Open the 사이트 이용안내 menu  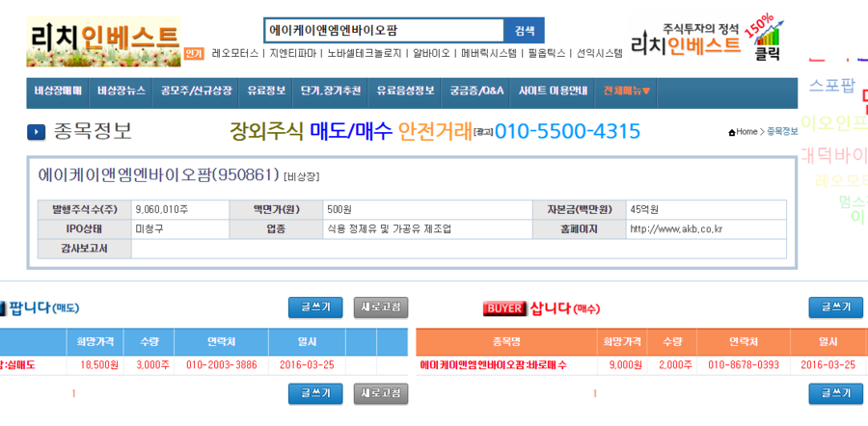(x=553, y=91)
